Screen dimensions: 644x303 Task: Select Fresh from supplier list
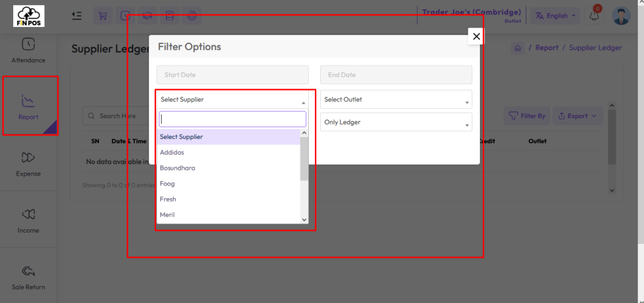[229, 199]
